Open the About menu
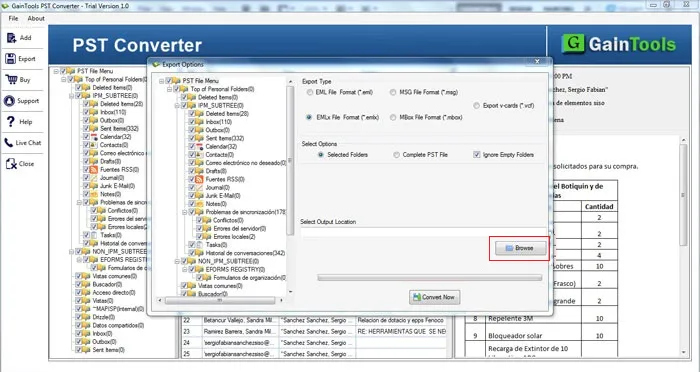The height and width of the screenshot is (372, 700). 36,18
